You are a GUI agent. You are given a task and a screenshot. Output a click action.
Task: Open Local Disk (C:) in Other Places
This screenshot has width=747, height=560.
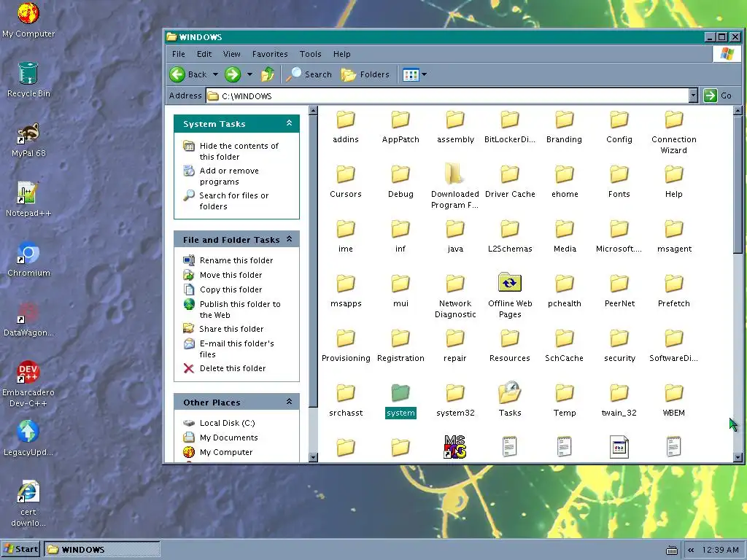pos(220,423)
